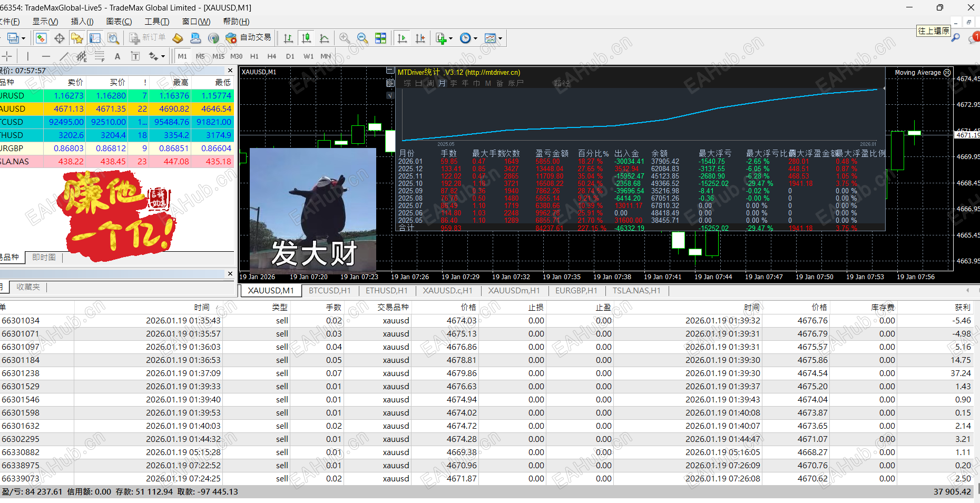Toggle the W1 timeframe
The image size is (980, 503).
[309, 56]
